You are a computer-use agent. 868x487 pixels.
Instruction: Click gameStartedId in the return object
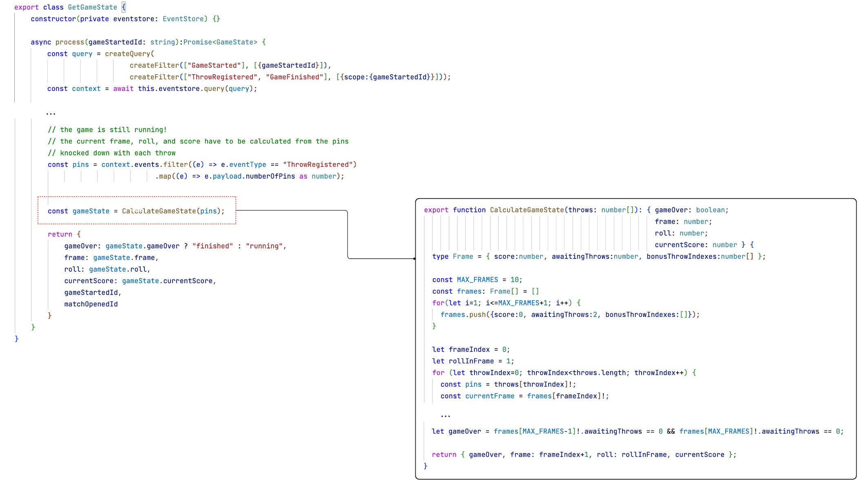(91, 292)
